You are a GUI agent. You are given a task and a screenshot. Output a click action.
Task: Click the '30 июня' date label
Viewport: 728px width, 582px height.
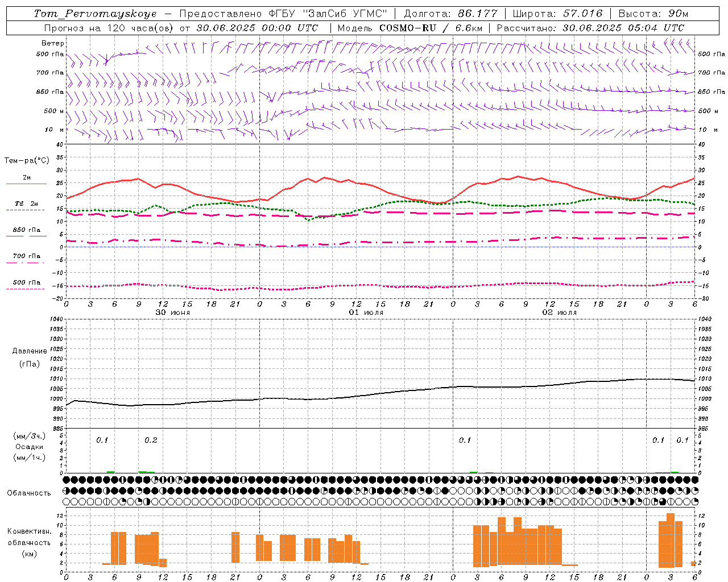173,313
